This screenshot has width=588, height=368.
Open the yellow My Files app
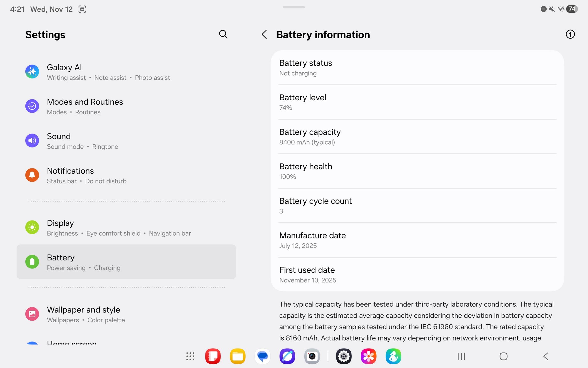(x=238, y=356)
